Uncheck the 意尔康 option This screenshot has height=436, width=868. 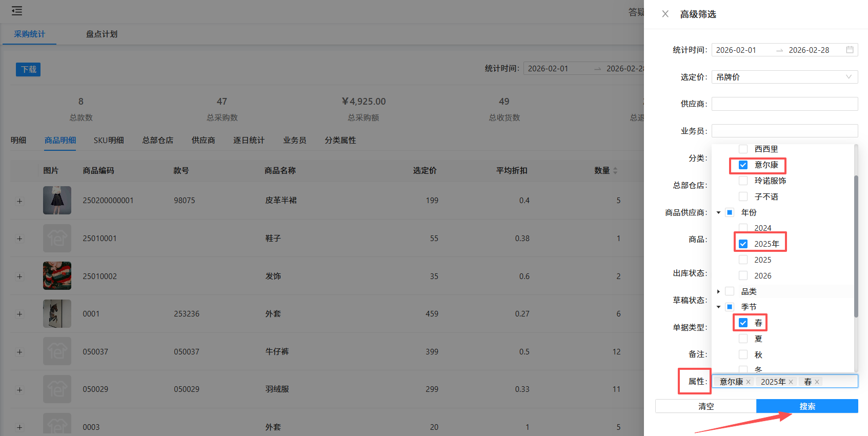point(743,165)
